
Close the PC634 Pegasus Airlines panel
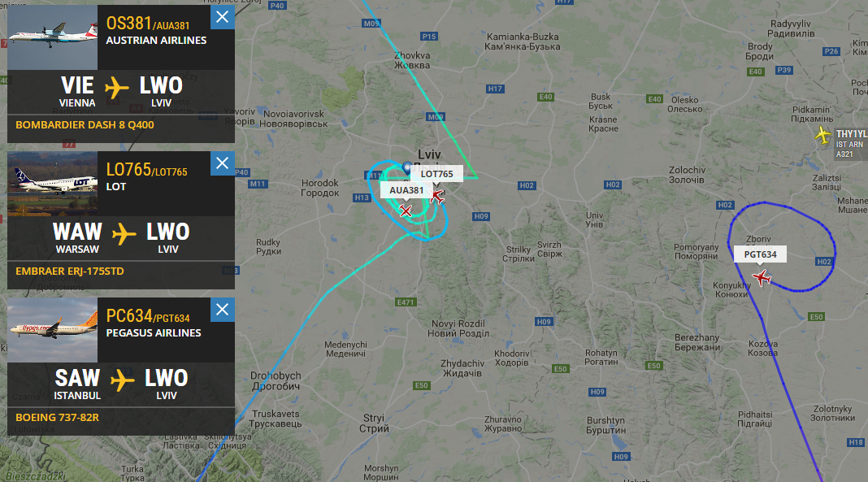coord(223,310)
